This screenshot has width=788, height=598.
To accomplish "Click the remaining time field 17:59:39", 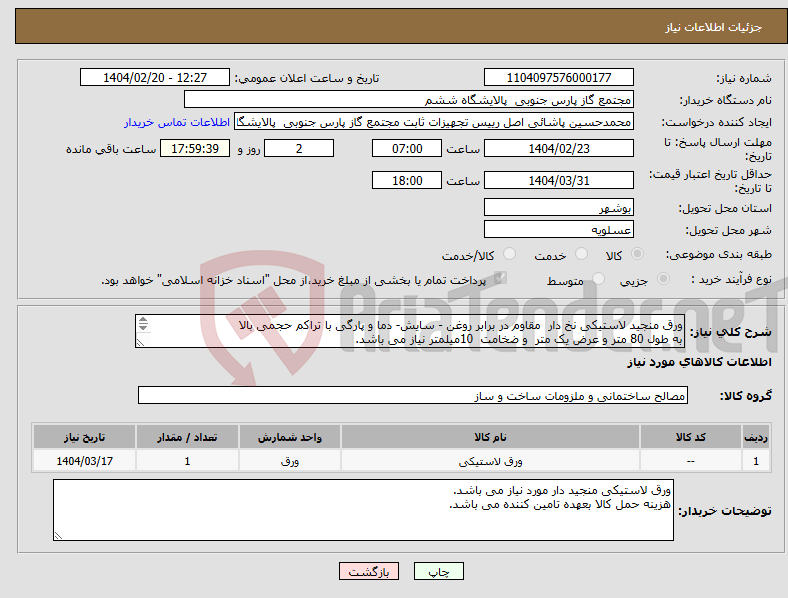I will tap(195, 148).
